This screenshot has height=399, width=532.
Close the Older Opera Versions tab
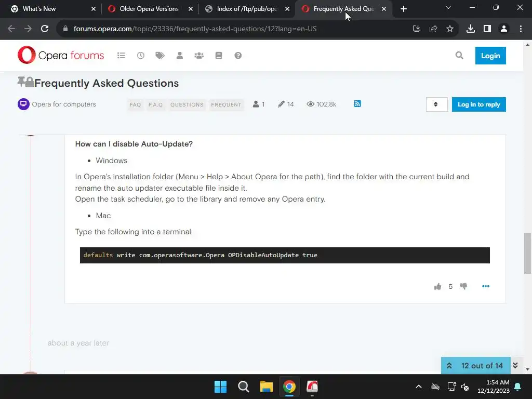click(191, 9)
